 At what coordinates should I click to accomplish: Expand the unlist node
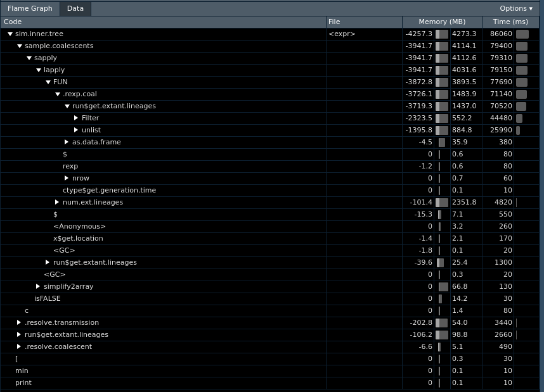(x=76, y=130)
